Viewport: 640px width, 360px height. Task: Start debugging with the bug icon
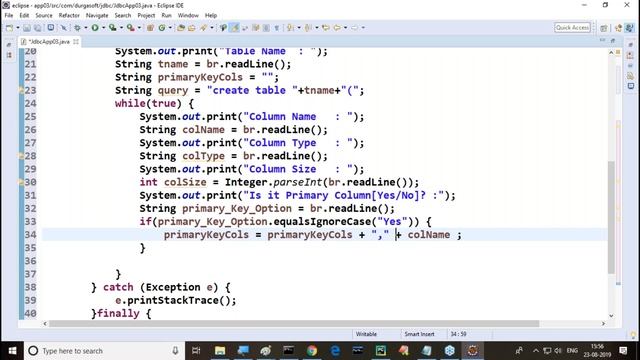coord(77,28)
